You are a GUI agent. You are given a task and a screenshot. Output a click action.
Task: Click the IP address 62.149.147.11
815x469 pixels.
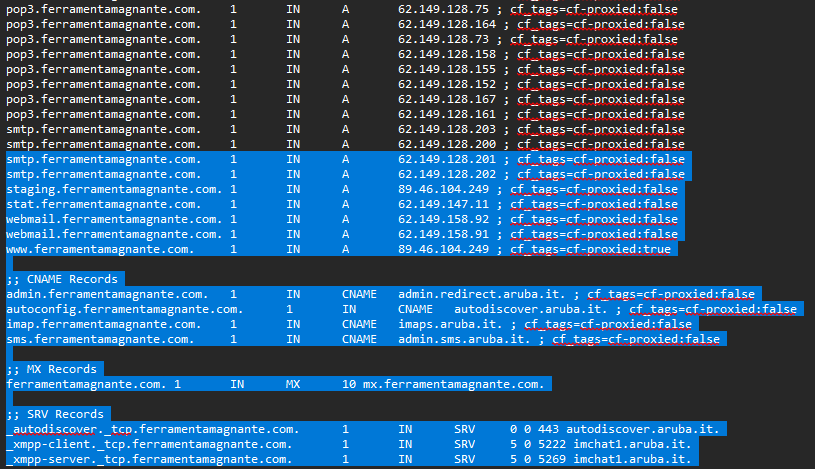(443, 204)
